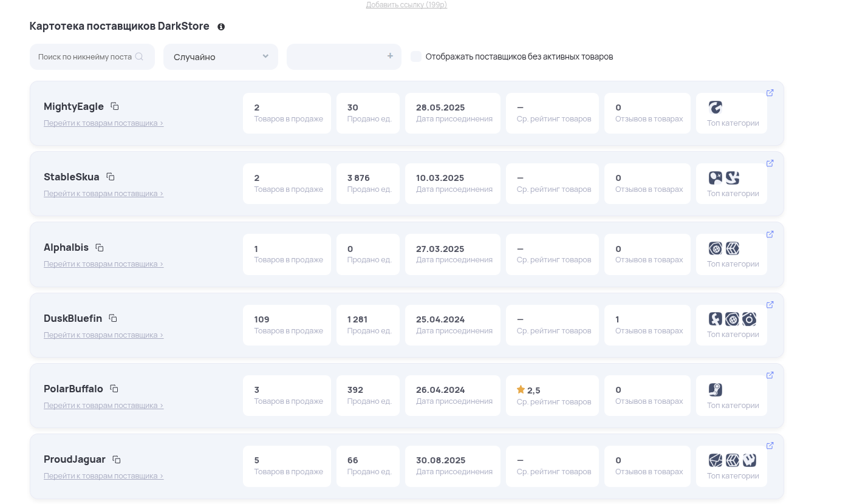Copy the StableSkua nickname
The height and width of the screenshot is (504, 854).
coord(111,177)
